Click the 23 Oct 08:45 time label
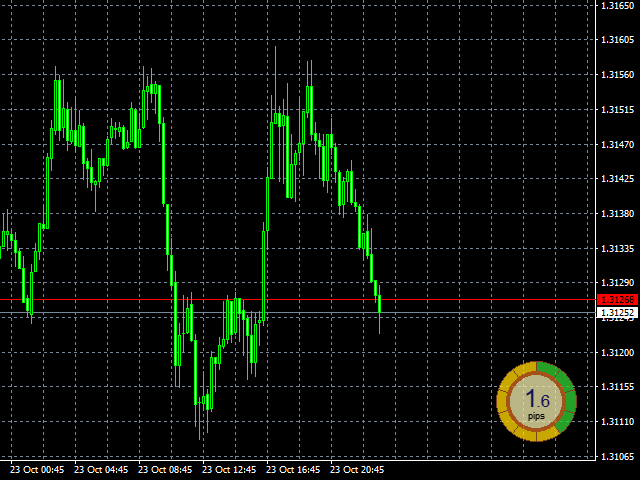Screen dimensions: 640x480 [x=165, y=469]
